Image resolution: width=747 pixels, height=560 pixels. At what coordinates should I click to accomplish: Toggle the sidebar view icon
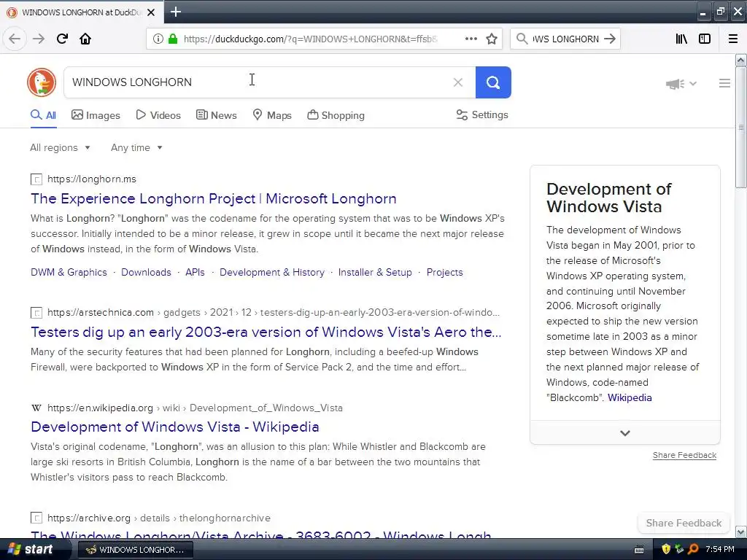(x=705, y=39)
